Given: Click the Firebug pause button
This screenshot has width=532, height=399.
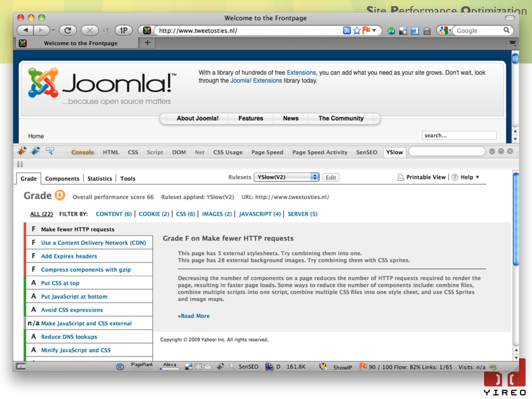Looking at the screenshot, I should (x=20, y=164).
